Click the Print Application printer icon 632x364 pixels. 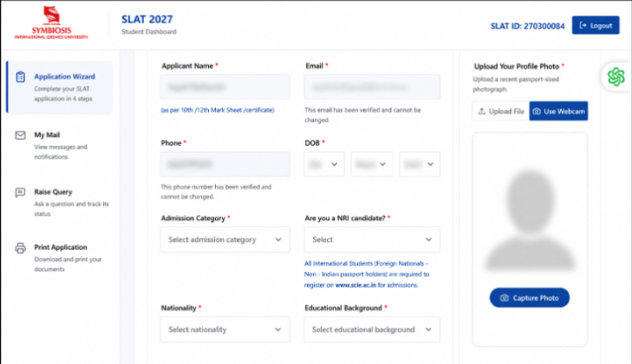coord(21,248)
